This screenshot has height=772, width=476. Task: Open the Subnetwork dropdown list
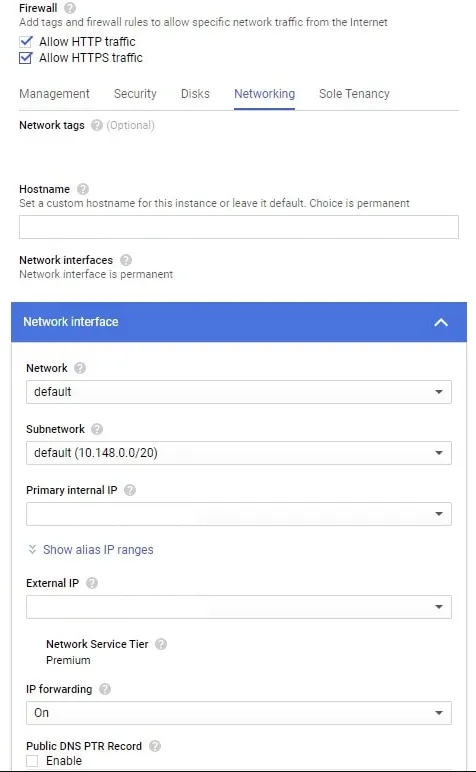[239, 453]
